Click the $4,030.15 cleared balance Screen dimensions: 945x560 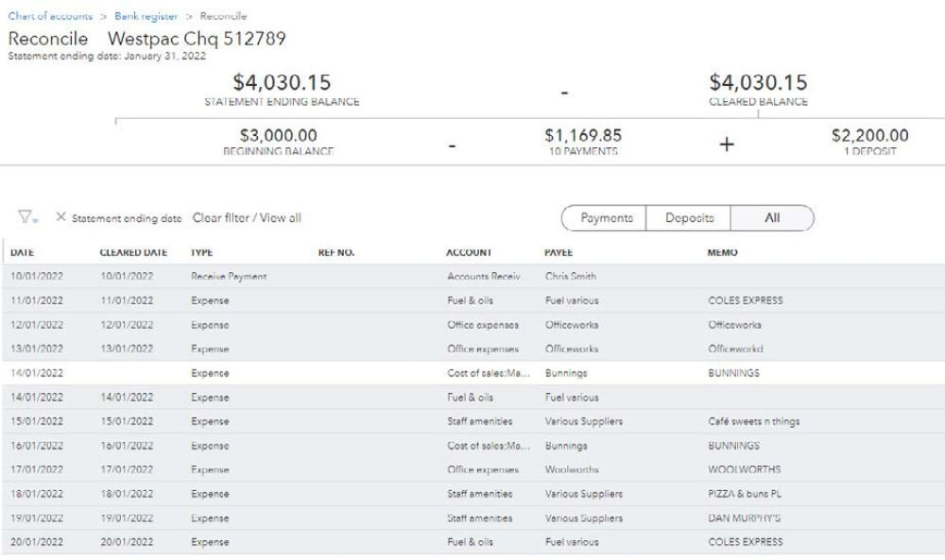tap(758, 82)
